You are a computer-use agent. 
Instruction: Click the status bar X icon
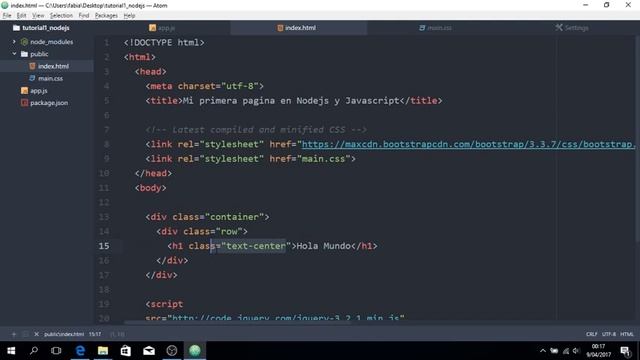[x=36, y=334]
